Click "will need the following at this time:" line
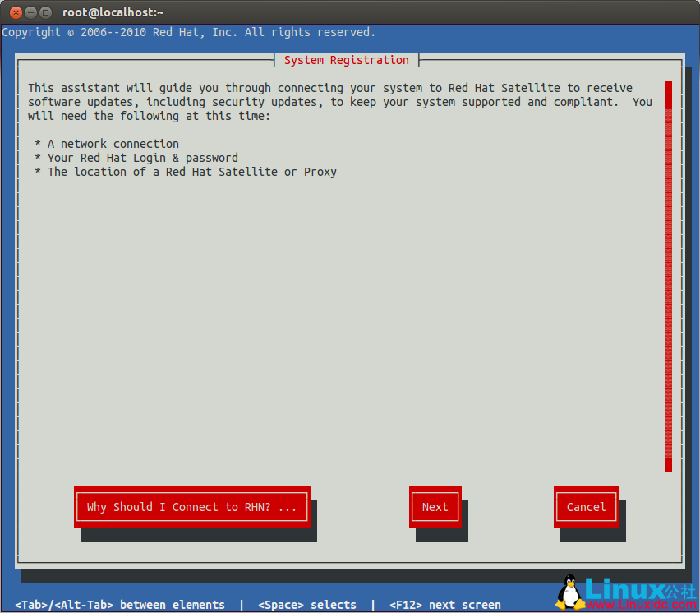Viewport: 700px width, 613px height. (x=149, y=116)
